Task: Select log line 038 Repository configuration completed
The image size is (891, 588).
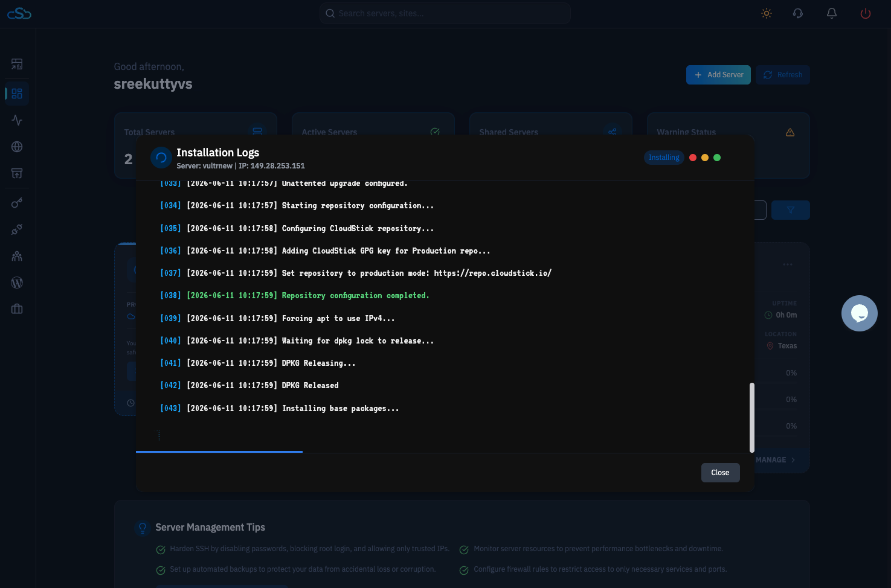Action: point(295,296)
